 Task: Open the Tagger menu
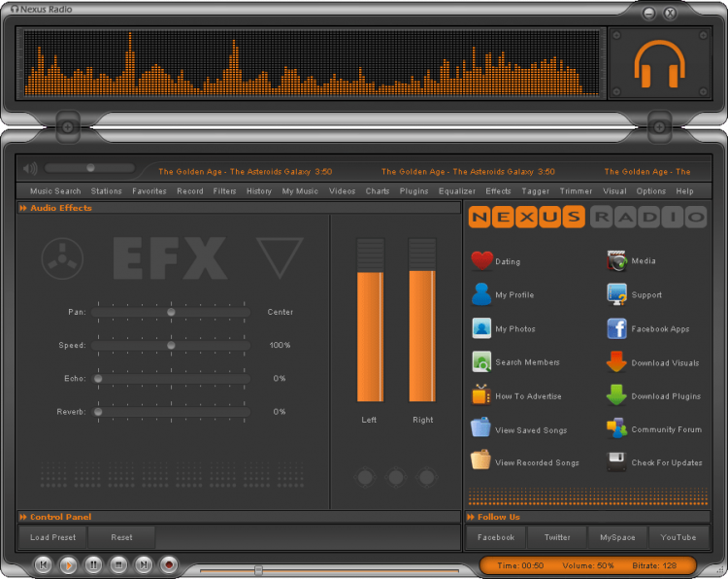point(535,191)
